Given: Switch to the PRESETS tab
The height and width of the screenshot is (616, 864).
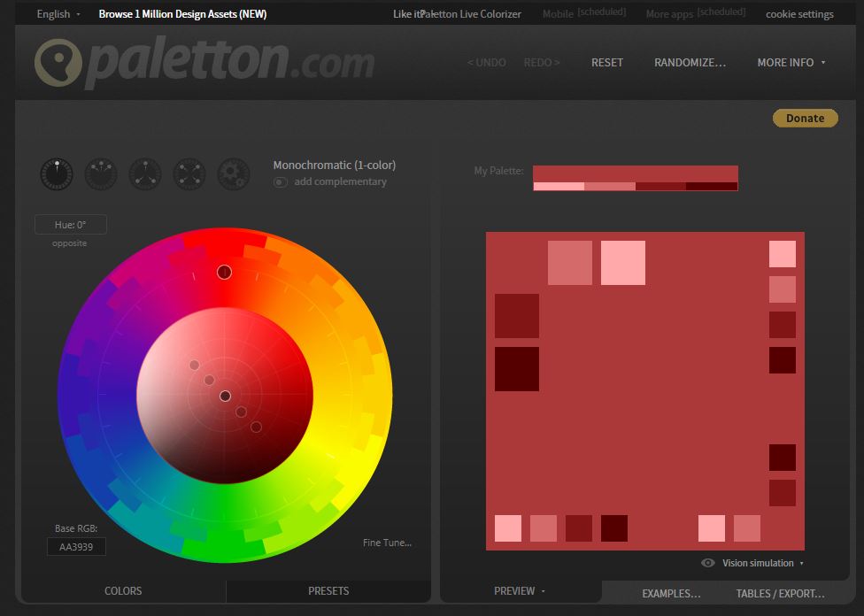Looking at the screenshot, I should (328, 591).
